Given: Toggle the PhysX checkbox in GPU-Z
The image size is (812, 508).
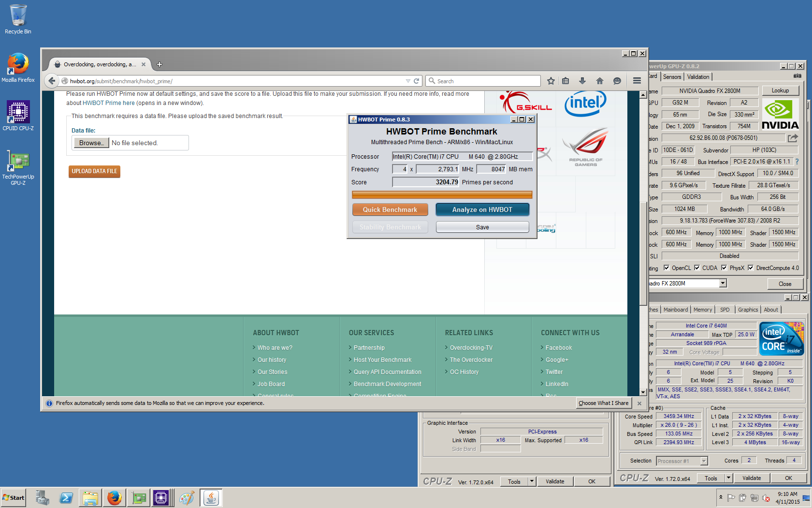Looking at the screenshot, I should [x=724, y=268].
